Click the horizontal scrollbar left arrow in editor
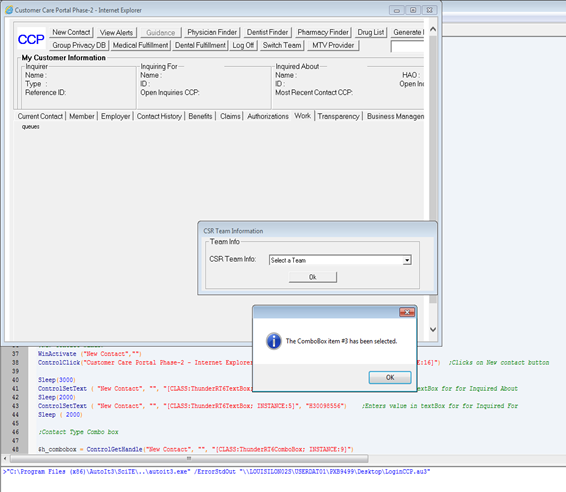Viewport: 566px width, 492px height. pos(5,459)
